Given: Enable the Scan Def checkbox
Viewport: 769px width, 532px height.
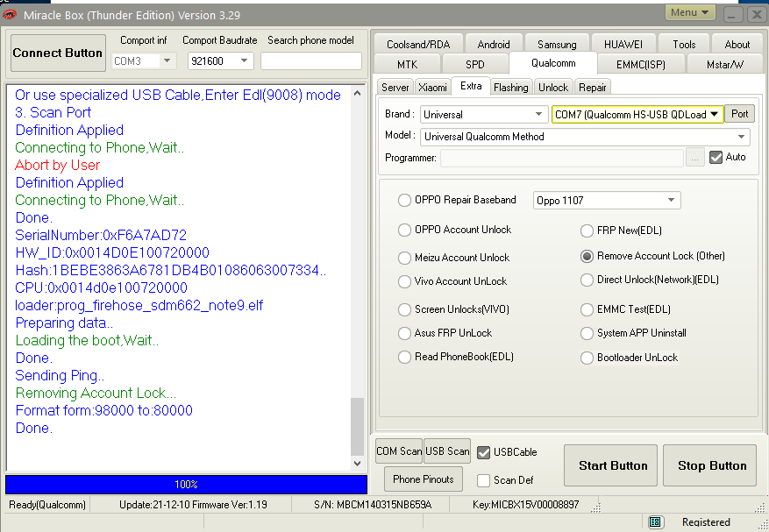Looking at the screenshot, I should (483, 480).
